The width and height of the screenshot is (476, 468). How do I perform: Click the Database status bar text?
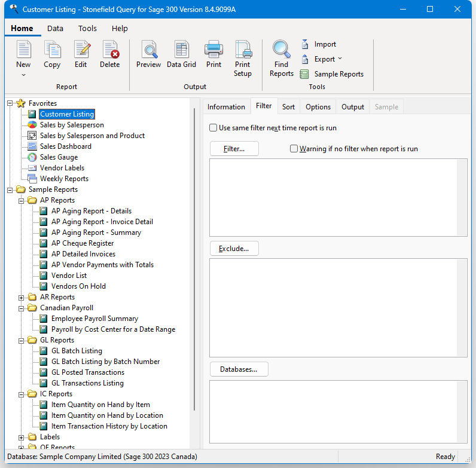click(102, 457)
